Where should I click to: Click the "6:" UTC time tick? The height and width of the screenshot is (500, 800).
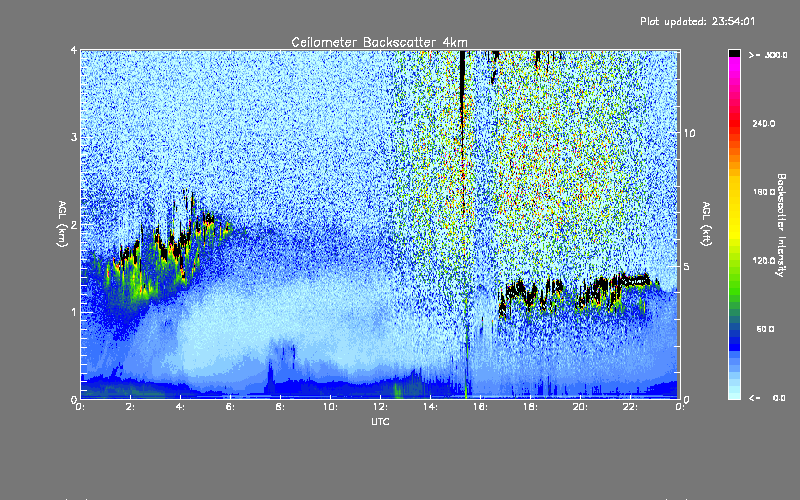[x=230, y=407]
